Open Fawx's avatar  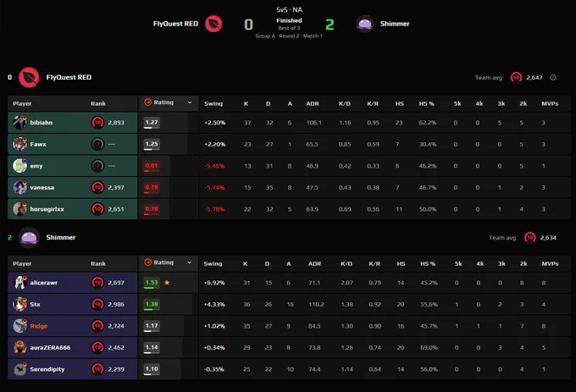click(x=19, y=144)
